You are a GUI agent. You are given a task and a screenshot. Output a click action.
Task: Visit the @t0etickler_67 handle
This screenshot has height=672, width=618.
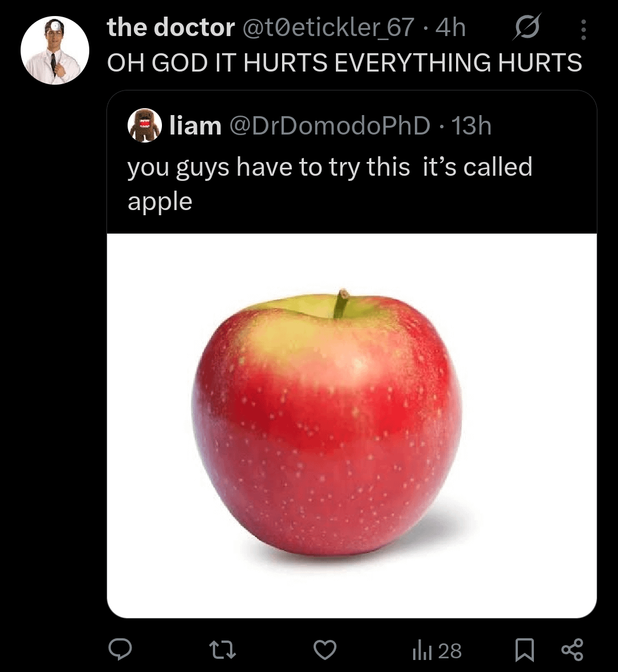(329, 27)
